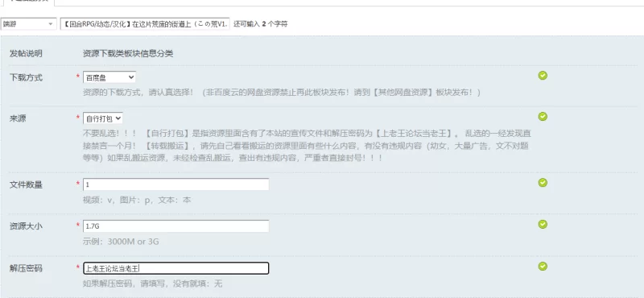The image size is (644, 298).
Task: Click the green check icon for 来源
Action: (x=543, y=116)
